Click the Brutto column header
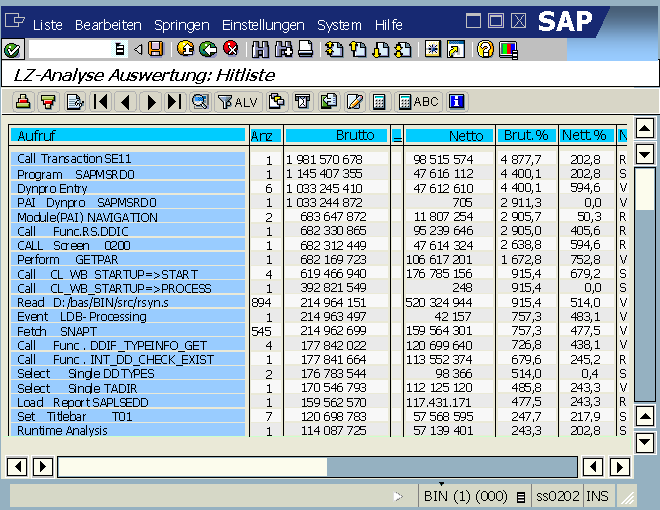The height and width of the screenshot is (510, 660). (x=336, y=135)
